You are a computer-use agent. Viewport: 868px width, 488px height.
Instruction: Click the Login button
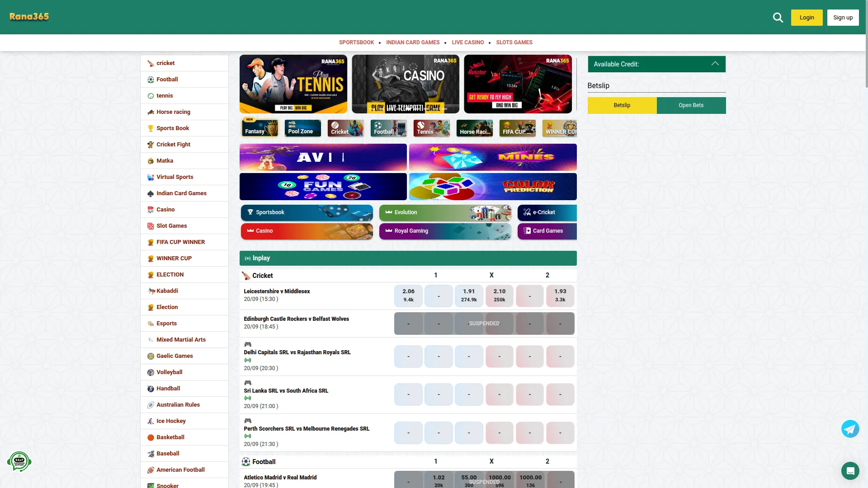[807, 18]
